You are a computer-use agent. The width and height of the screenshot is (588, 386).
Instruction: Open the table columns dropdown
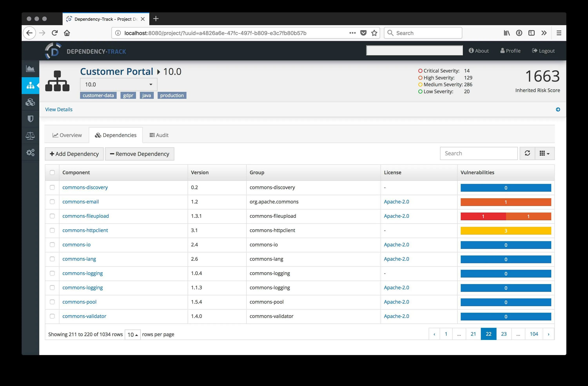tap(544, 153)
